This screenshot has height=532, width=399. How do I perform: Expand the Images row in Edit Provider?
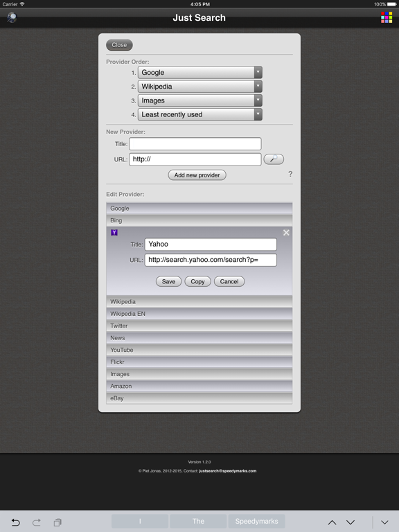(x=199, y=374)
